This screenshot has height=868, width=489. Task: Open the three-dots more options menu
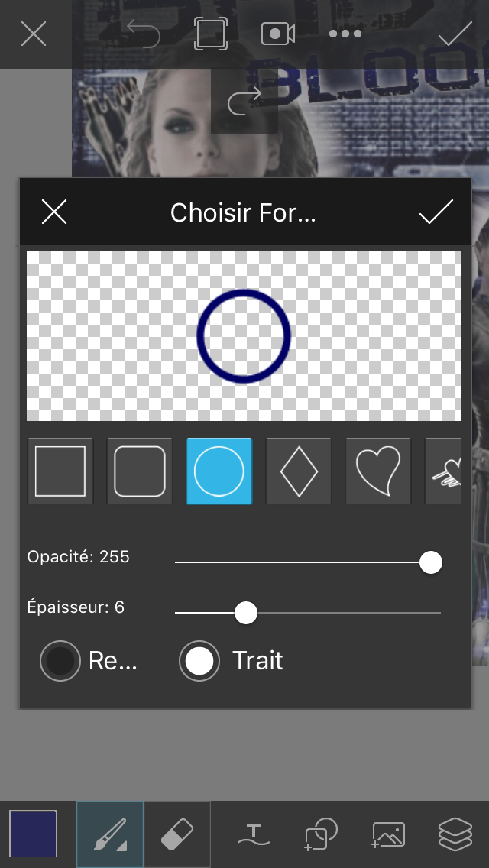tap(345, 34)
